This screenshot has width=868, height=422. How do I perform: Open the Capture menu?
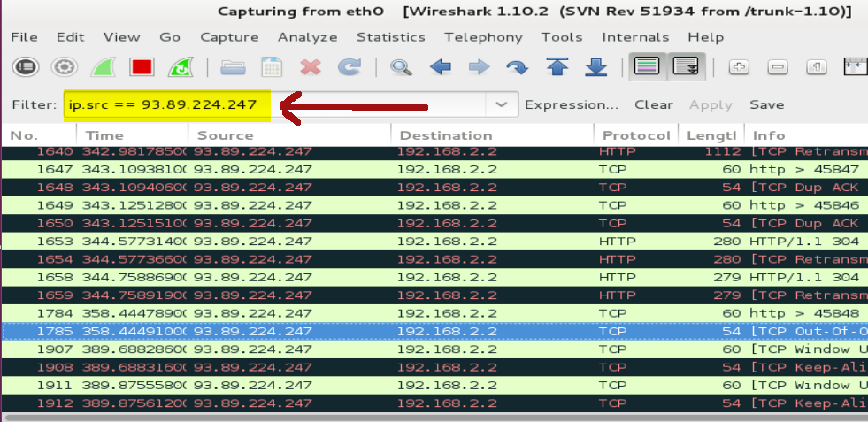229,37
